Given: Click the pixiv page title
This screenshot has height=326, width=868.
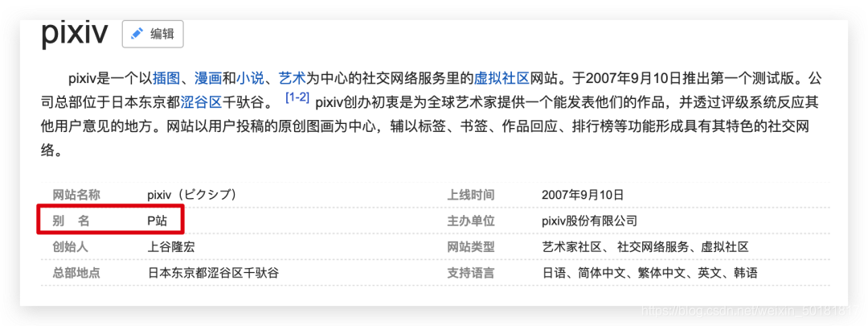Looking at the screenshot, I should point(75,33).
